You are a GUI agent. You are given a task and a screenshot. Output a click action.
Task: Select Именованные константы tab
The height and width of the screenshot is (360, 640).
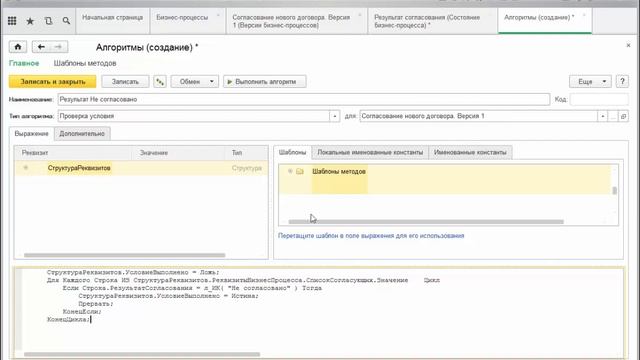(x=470, y=152)
